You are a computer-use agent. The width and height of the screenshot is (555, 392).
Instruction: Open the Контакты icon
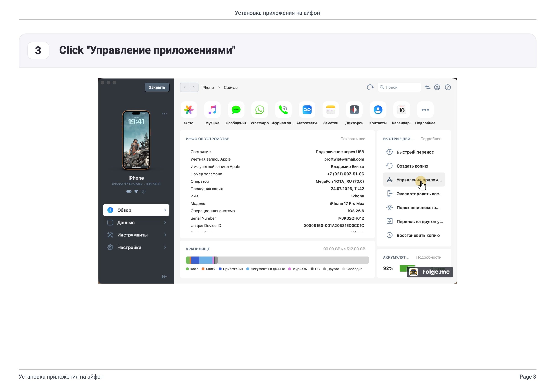pyautogui.click(x=378, y=110)
